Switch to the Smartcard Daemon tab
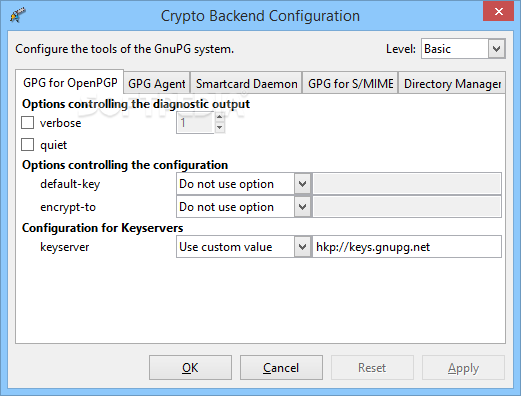Viewport: 521px width, 396px height. click(246, 83)
